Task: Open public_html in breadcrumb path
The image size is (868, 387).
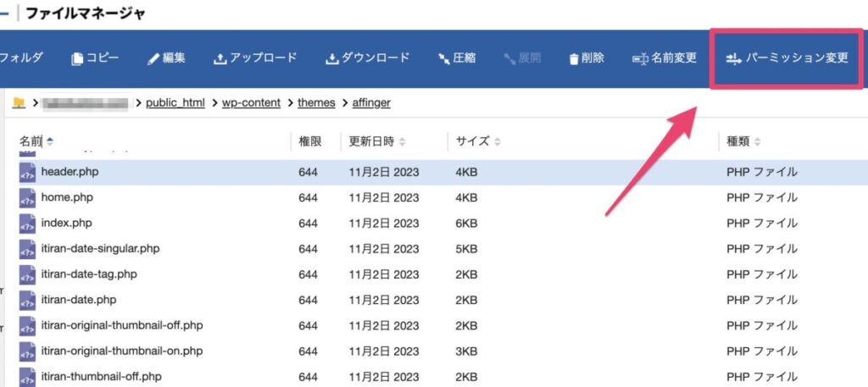Action: coord(175,103)
